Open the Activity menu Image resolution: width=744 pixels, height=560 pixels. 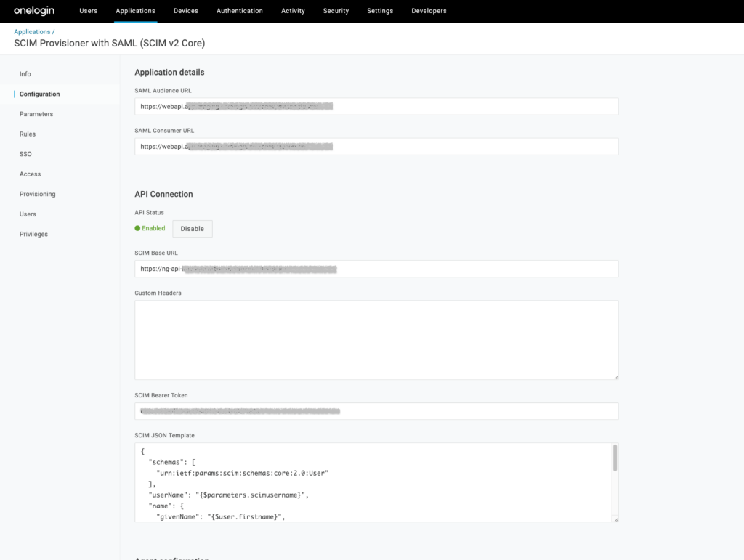tap(294, 11)
